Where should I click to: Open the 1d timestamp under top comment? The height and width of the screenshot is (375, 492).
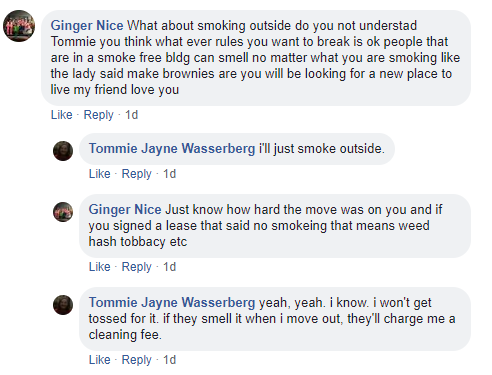(131, 115)
